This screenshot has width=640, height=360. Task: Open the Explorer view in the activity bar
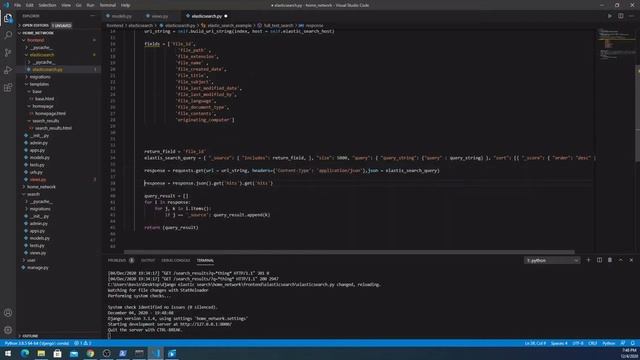[8, 18]
